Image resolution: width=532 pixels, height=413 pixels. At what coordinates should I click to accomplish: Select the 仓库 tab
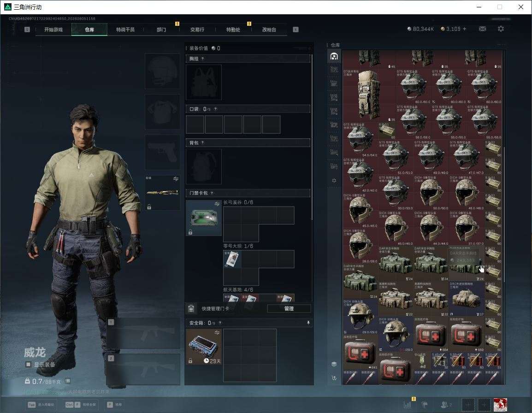point(89,29)
